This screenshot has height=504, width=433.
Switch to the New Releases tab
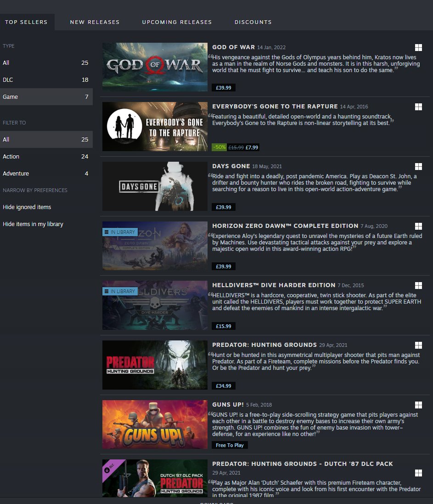click(95, 22)
